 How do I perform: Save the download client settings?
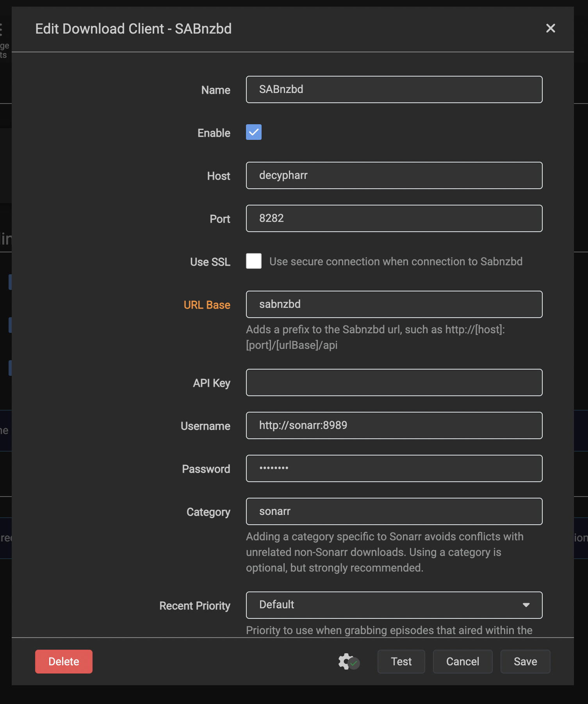(x=525, y=661)
